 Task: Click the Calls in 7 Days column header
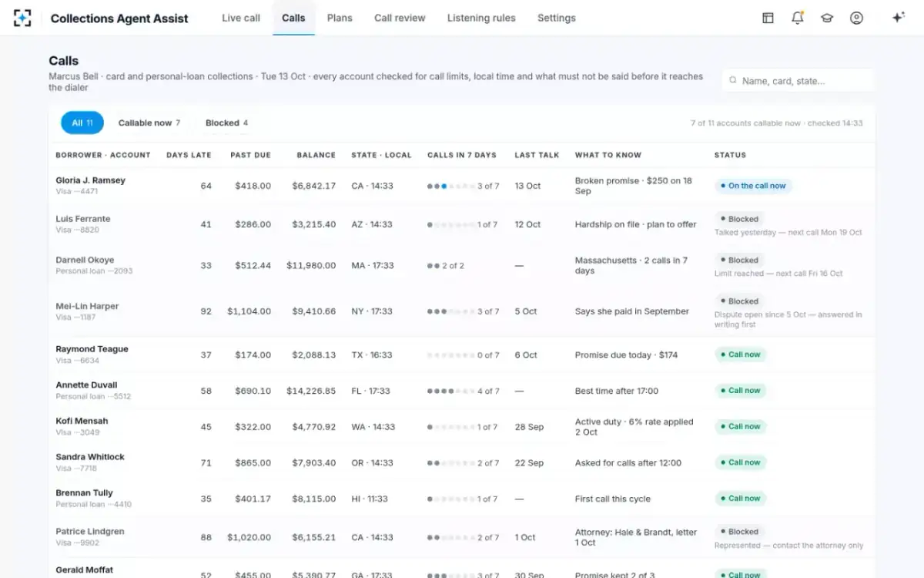coord(462,155)
